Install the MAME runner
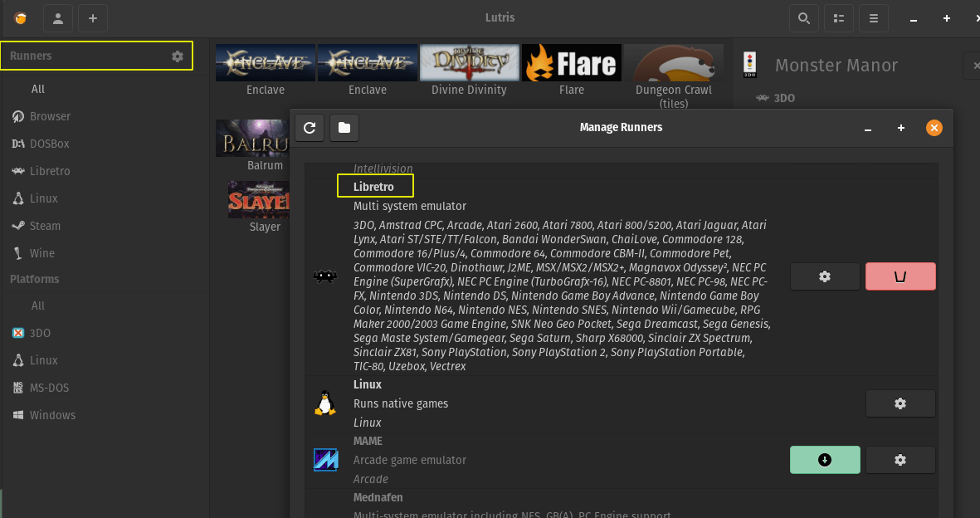The height and width of the screenshot is (518, 980). 824,460
